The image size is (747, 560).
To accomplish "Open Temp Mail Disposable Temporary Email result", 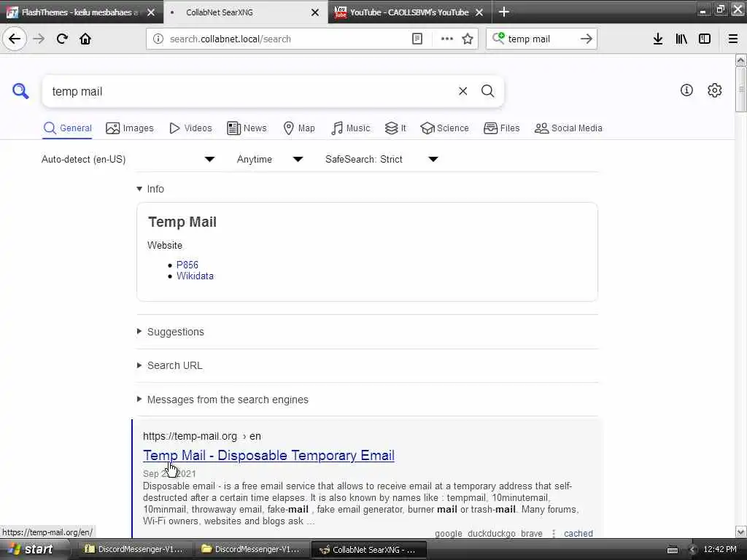I will (x=268, y=455).
